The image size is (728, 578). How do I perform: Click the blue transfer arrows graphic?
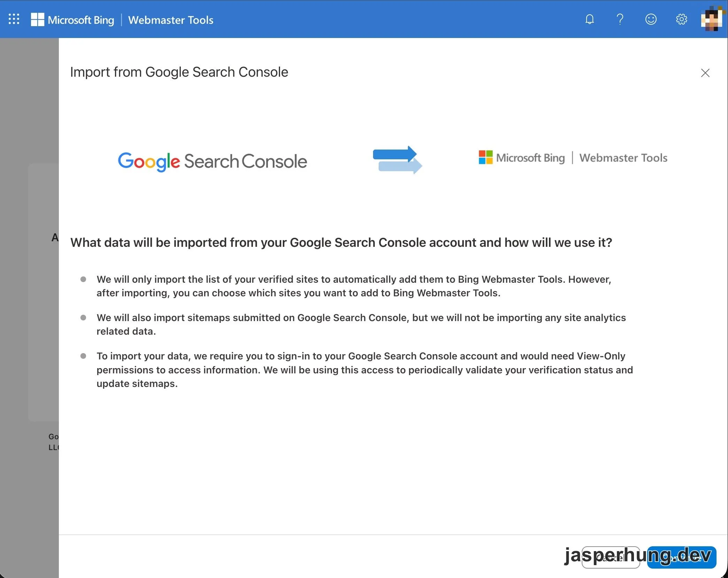pyautogui.click(x=397, y=160)
